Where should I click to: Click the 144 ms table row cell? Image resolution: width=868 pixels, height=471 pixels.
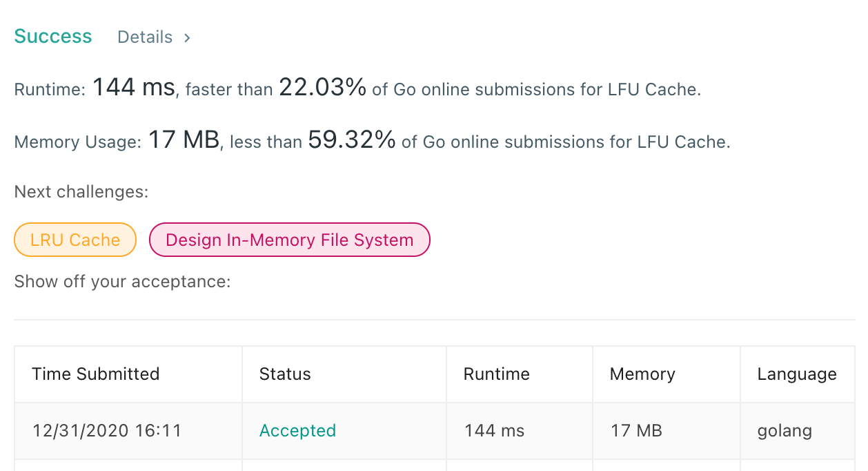pyautogui.click(x=495, y=431)
